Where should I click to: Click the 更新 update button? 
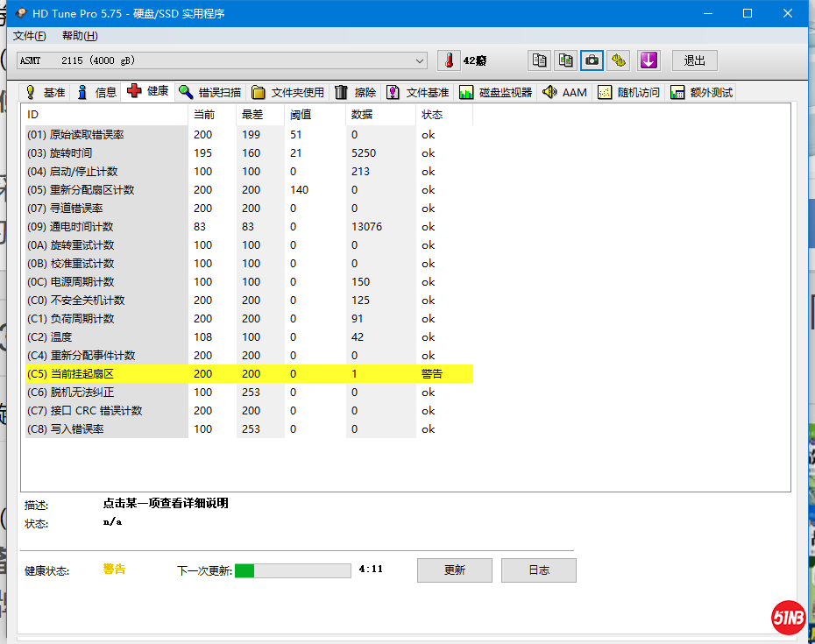pos(454,570)
